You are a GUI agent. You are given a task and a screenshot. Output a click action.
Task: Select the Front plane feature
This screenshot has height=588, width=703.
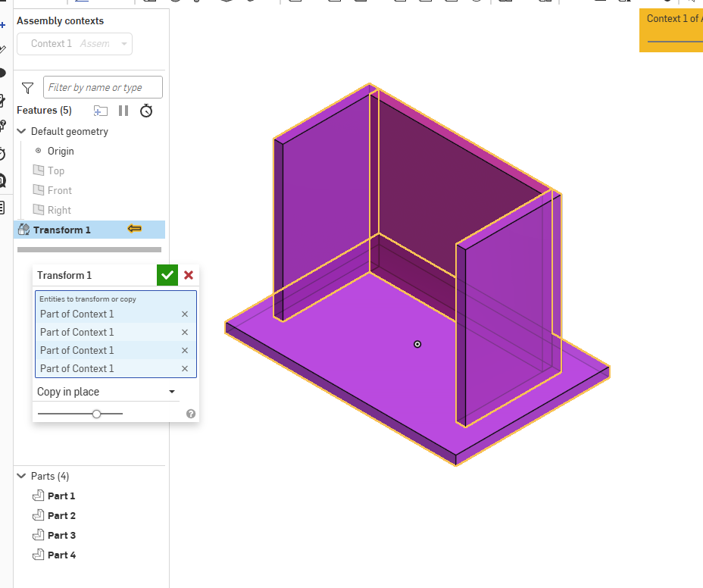pos(60,191)
